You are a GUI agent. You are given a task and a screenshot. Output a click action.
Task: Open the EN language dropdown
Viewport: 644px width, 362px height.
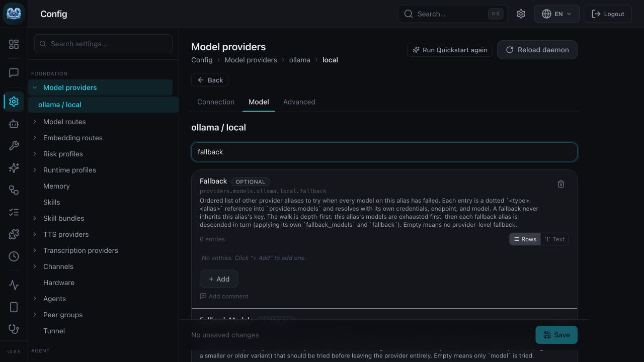[556, 14]
